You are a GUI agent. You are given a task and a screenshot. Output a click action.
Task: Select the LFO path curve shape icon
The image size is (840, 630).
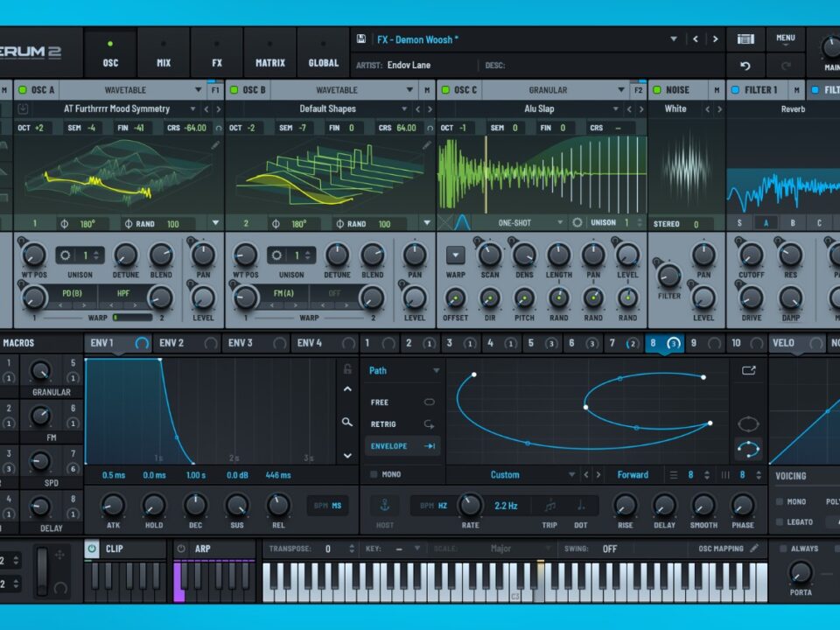point(748,449)
